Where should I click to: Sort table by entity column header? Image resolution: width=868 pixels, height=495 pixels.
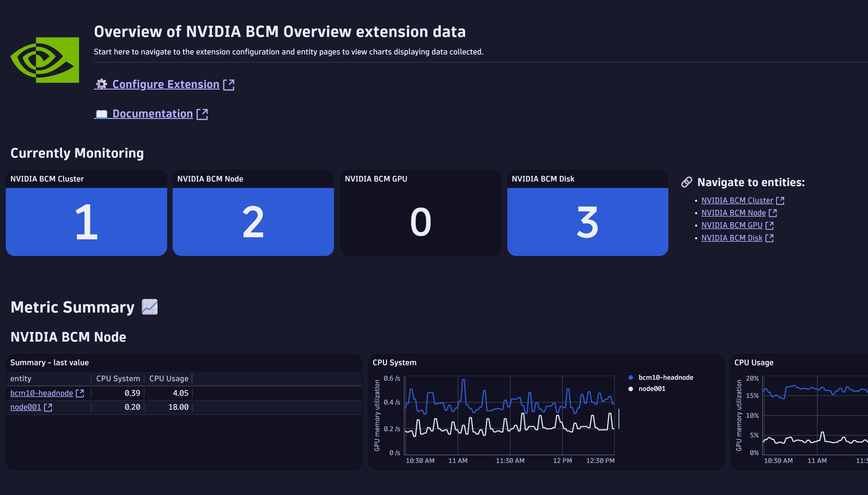tap(21, 379)
